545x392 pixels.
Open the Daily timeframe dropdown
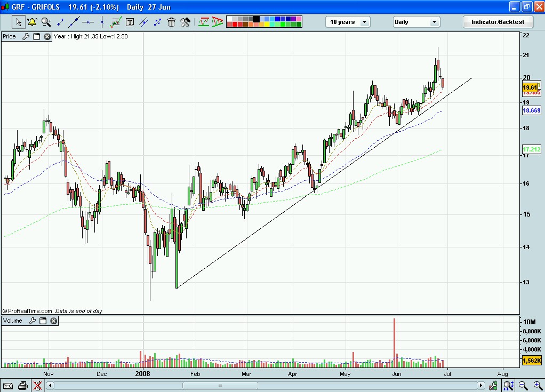pyautogui.click(x=416, y=22)
